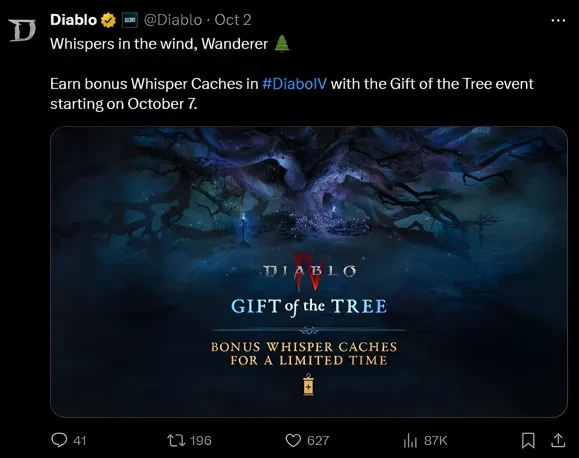
Task: Click the 87K views count
Action: click(435, 441)
